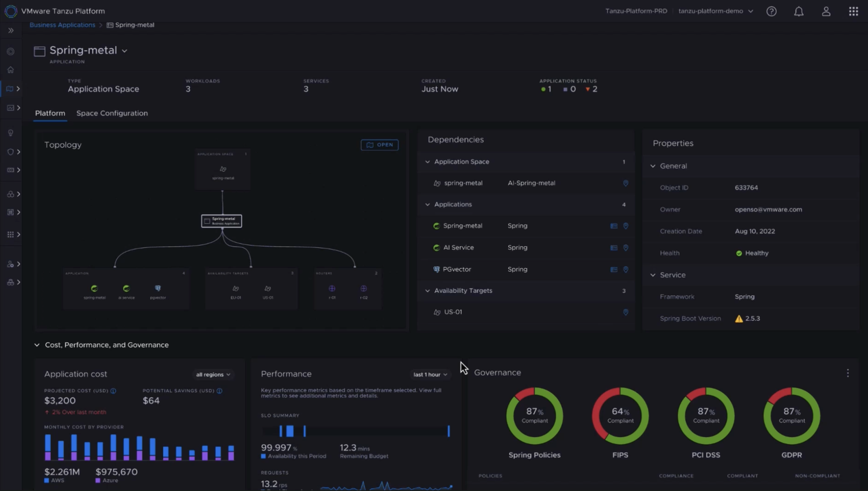
Task: Click location pin icon on PGvector row
Action: (x=626, y=269)
